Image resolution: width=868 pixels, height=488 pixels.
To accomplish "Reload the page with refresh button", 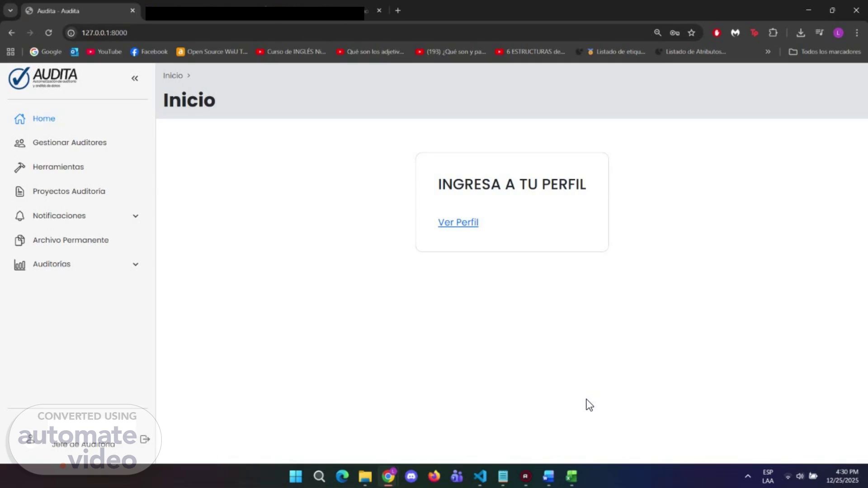I will pyautogui.click(x=48, y=33).
